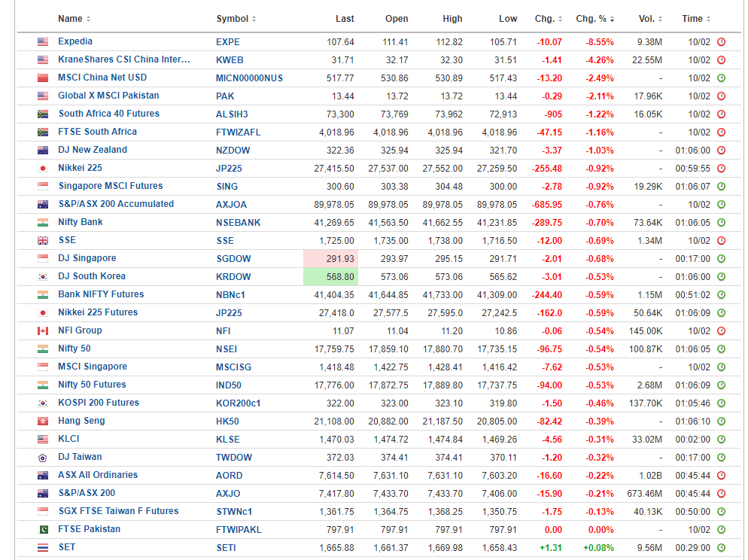Click the Taiwan flag beside DJ Taiwan

click(x=43, y=458)
